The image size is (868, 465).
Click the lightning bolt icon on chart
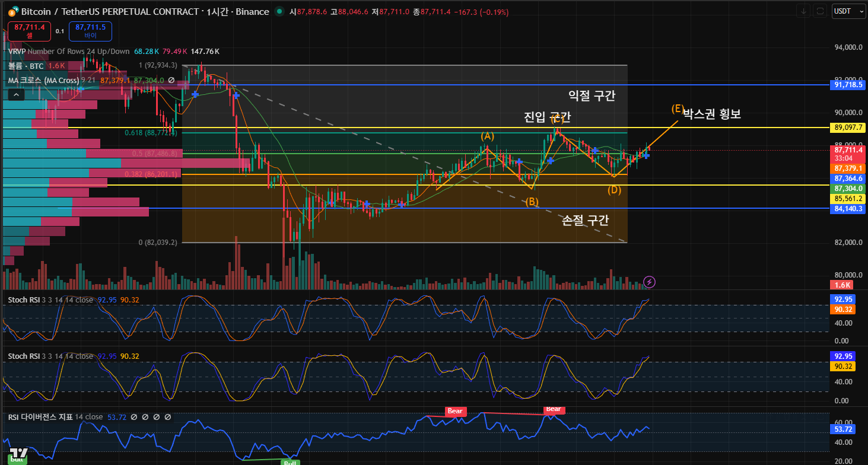tap(649, 282)
